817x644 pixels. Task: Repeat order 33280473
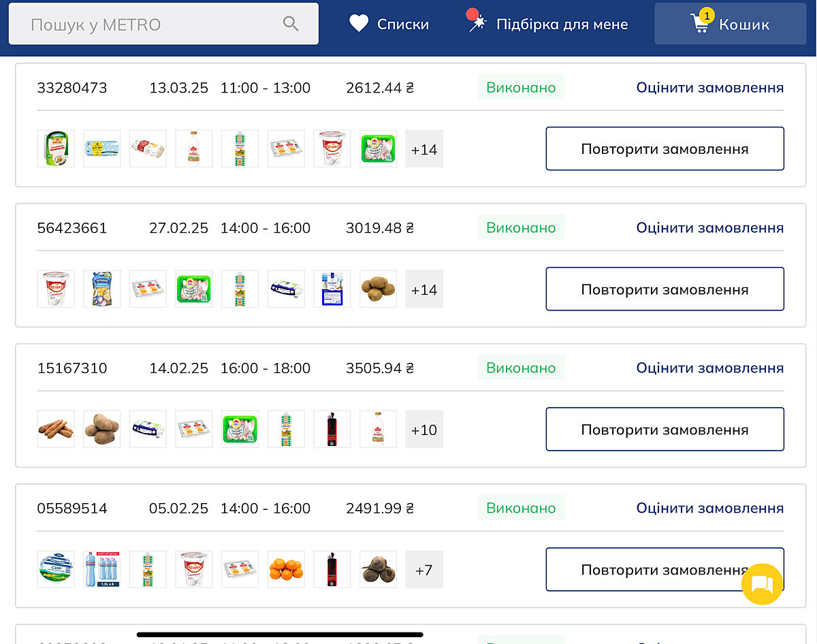(664, 148)
